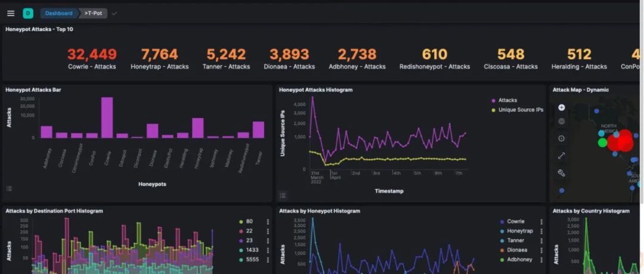Screen dimensions: 644x274
Task: Click the 512 Heralding attacks metric
Action: point(579,58)
